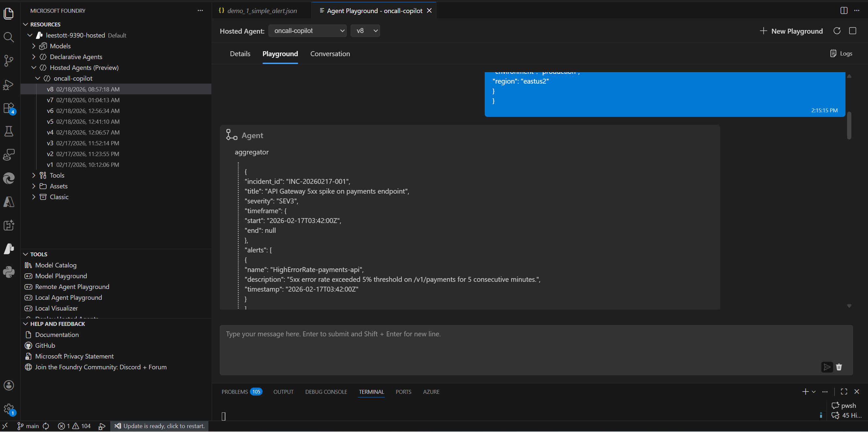Click the new terminal plus icon
The width and height of the screenshot is (868, 432).
tap(805, 392)
